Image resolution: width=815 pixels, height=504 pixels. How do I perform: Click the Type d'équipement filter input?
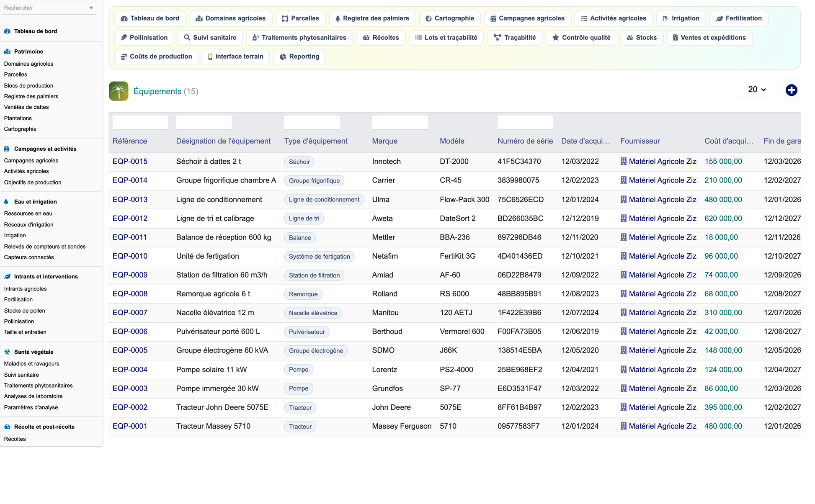tap(312, 122)
